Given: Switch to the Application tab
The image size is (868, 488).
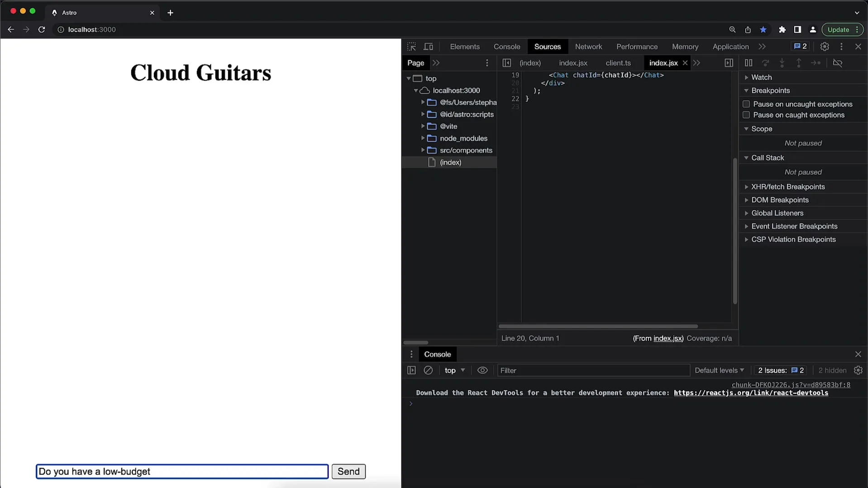Looking at the screenshot, I should coord(730,47).
